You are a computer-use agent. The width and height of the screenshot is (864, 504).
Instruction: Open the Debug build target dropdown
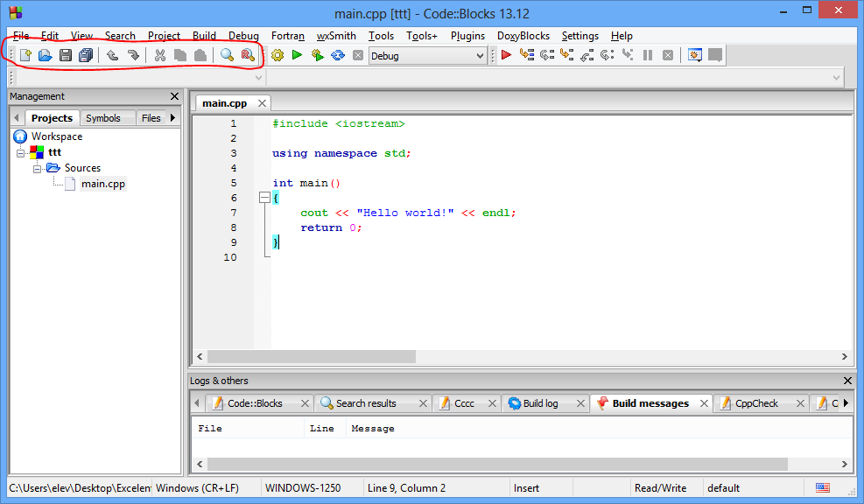point(427,56)
